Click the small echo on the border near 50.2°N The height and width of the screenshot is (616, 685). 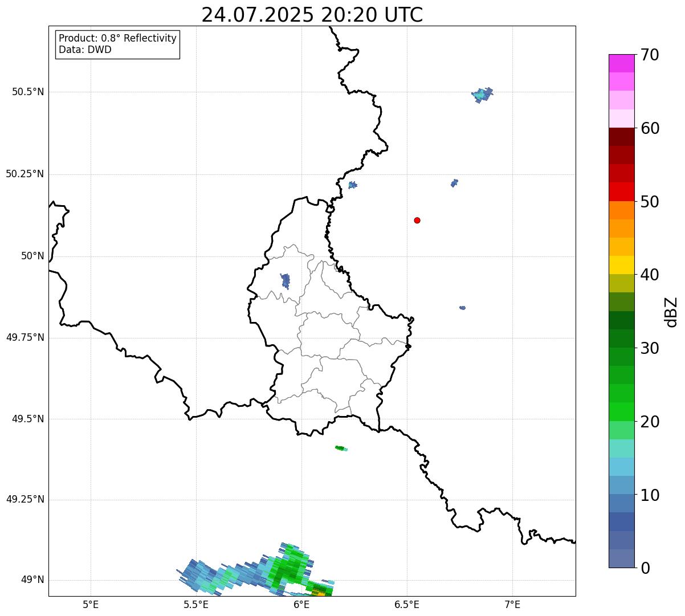click(x=353, y=185)
